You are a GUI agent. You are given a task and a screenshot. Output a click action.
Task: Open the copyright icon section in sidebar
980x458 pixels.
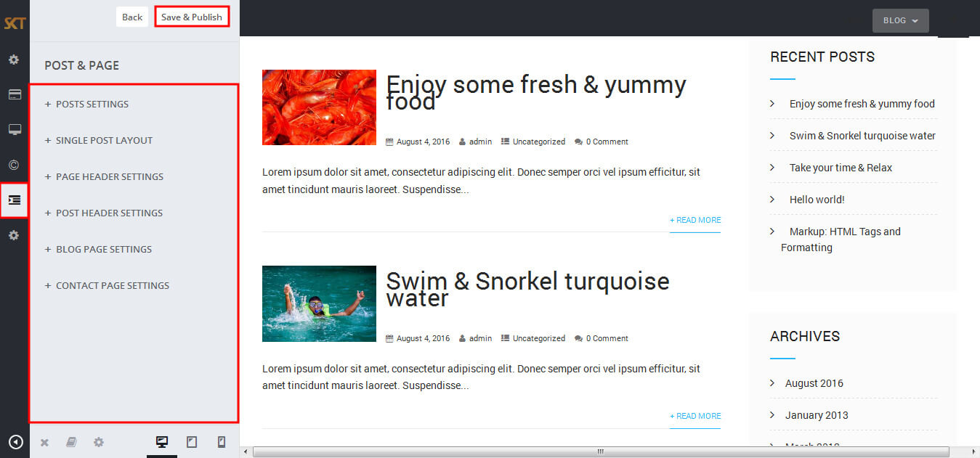15,165
